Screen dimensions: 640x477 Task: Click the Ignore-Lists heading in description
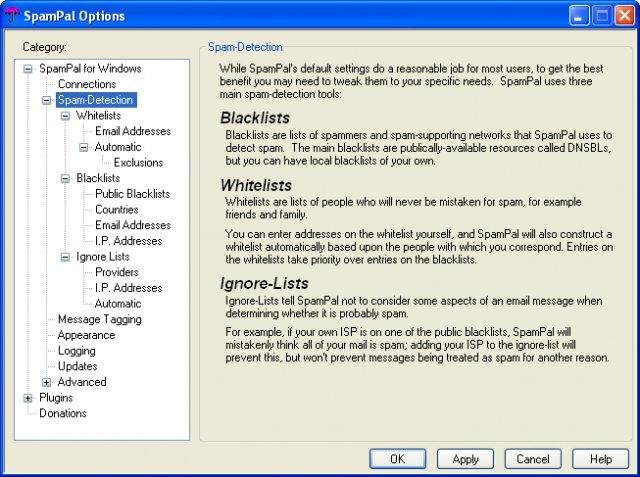pyautogui.click(x=264, y=283)
